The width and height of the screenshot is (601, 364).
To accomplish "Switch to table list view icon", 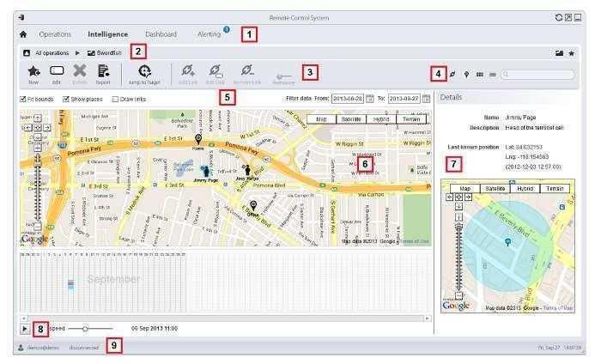I will (493, 75).
